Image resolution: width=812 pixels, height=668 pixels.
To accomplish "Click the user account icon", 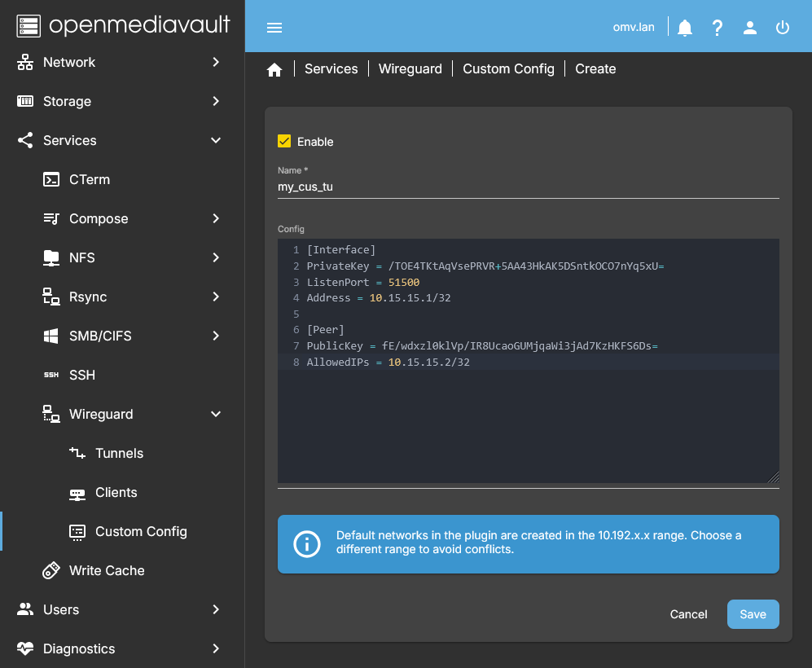I will pyautogui.click(x=749, y=27).
